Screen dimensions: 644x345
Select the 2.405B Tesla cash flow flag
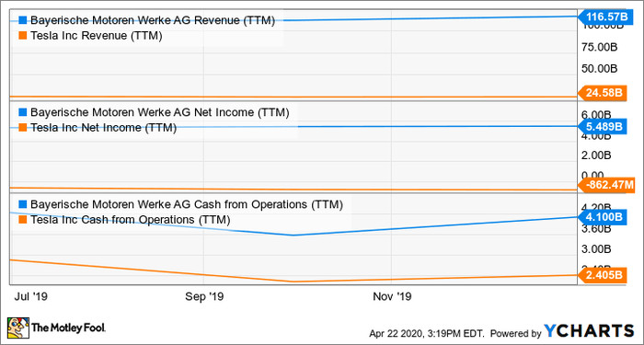click(602, 275)
